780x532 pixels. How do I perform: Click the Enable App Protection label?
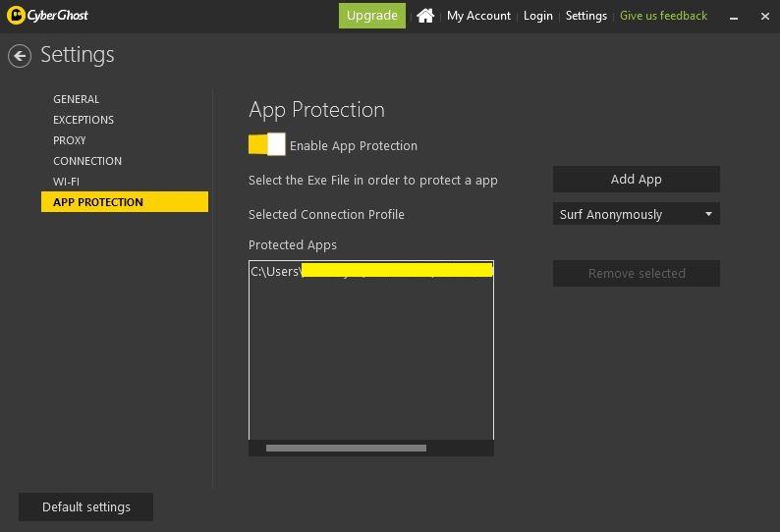pos(354,145)
